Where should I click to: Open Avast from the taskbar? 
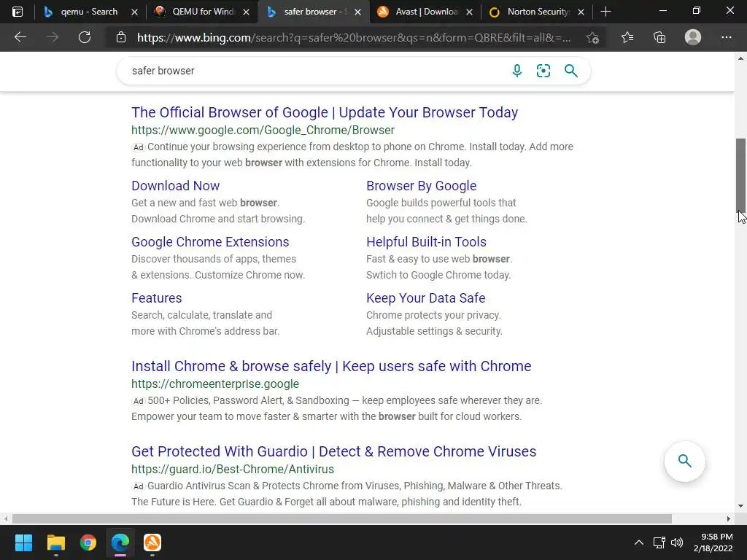coord(152,542)
